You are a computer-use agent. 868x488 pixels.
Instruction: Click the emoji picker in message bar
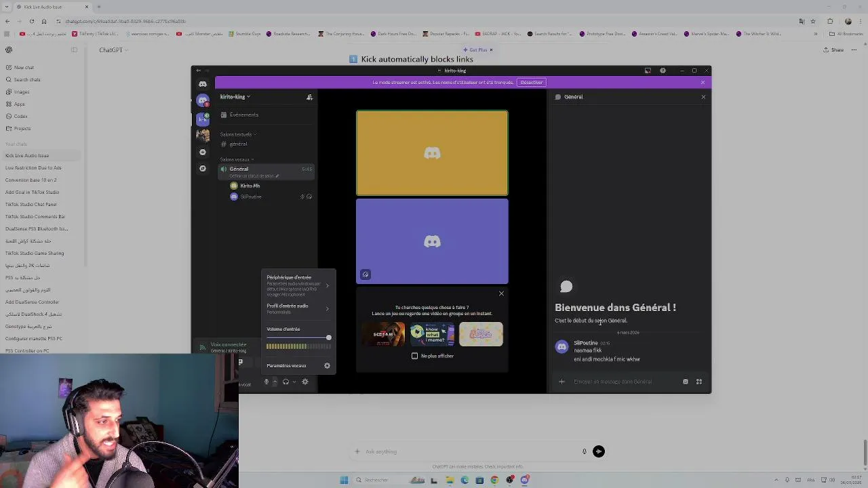pyautogui.click(x=686, y=382)
